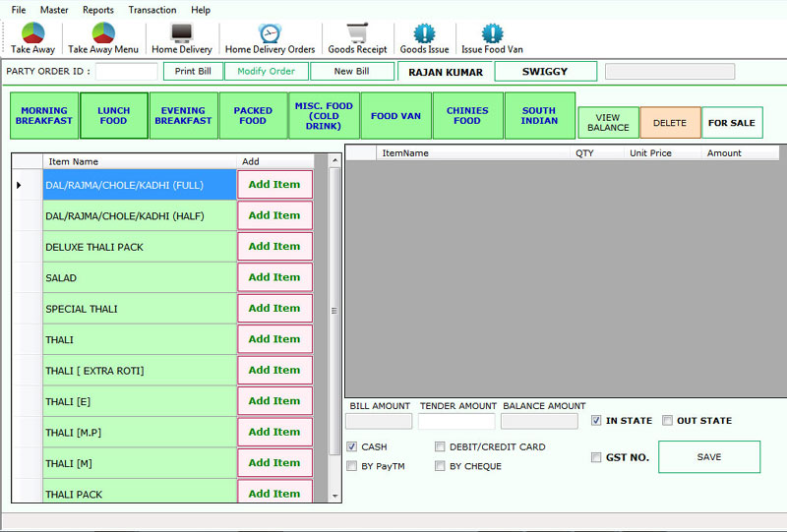
Task: Switch to the SOUTH INDIAN food category
Action: coord(539,116)
